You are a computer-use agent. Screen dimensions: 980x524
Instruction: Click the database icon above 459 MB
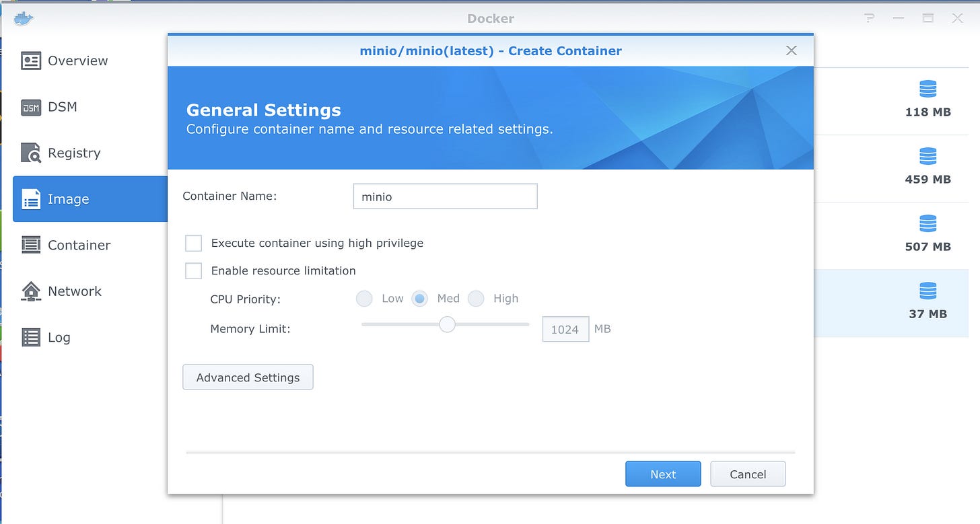pyautogui.click(x=928, y=156)
